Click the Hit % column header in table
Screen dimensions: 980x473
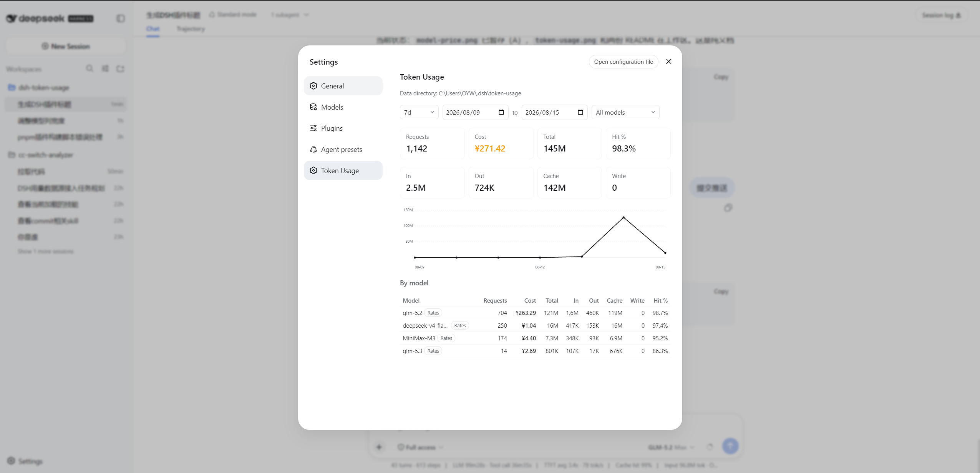[x=661, y=301]
